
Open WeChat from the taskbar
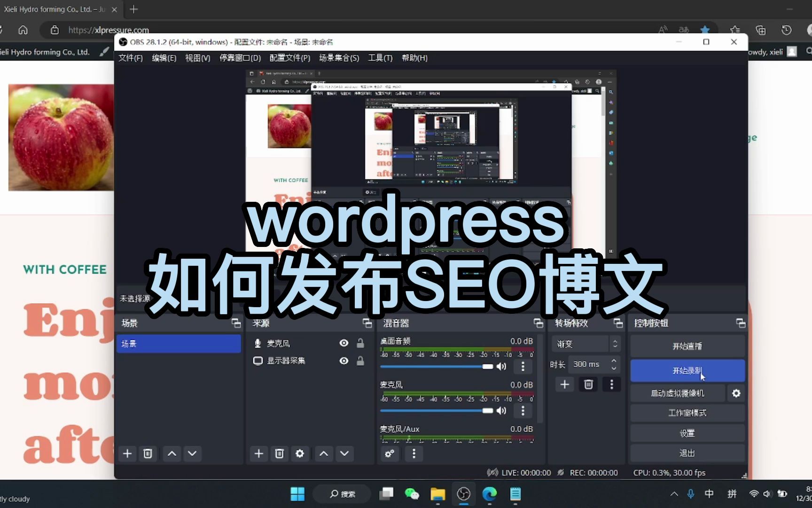pyautogui.click(x=412, y=494)
